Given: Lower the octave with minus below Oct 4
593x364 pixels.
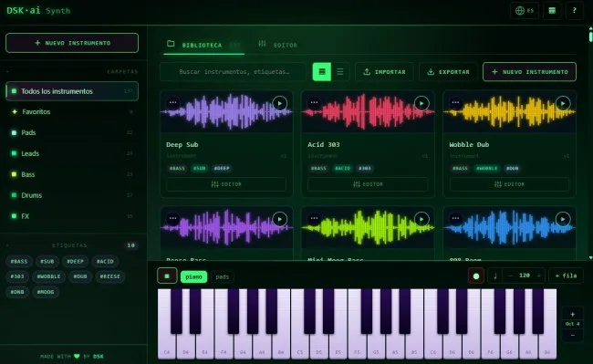Looking at the screenshot, I should pos(573,335).
